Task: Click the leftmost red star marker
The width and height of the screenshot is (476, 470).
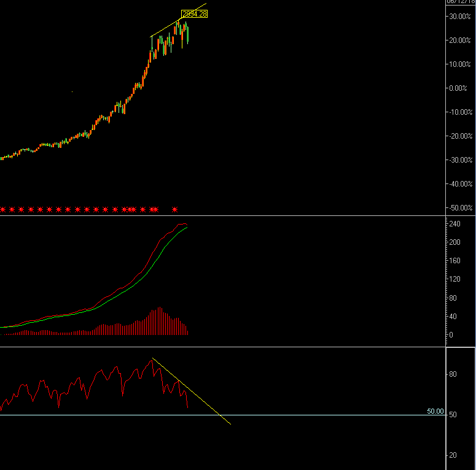Action: point(2,209)
